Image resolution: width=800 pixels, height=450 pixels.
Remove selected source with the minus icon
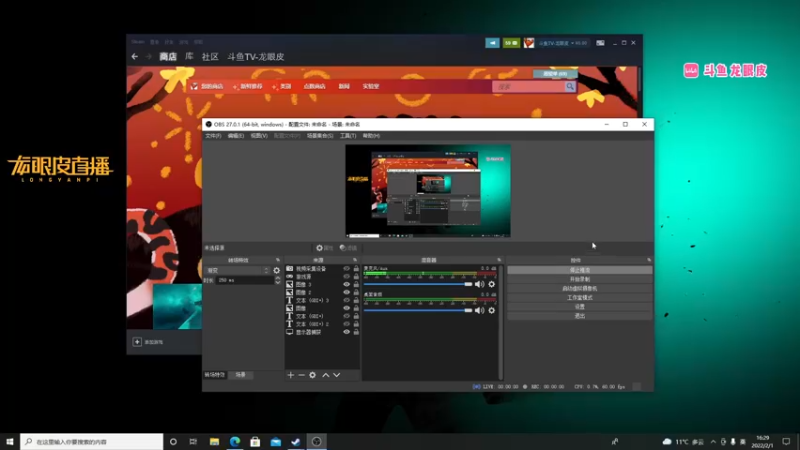point(302,375)
